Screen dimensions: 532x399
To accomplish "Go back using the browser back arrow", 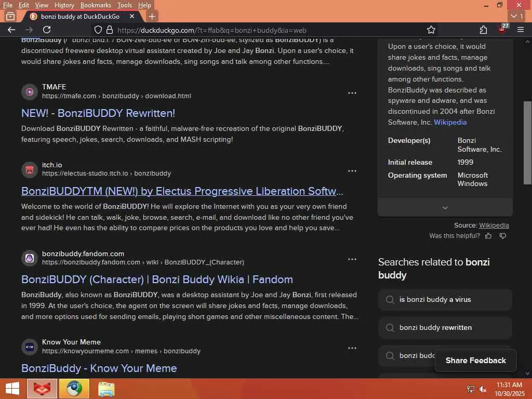I will pyautogui.click(x=11, y=30).
